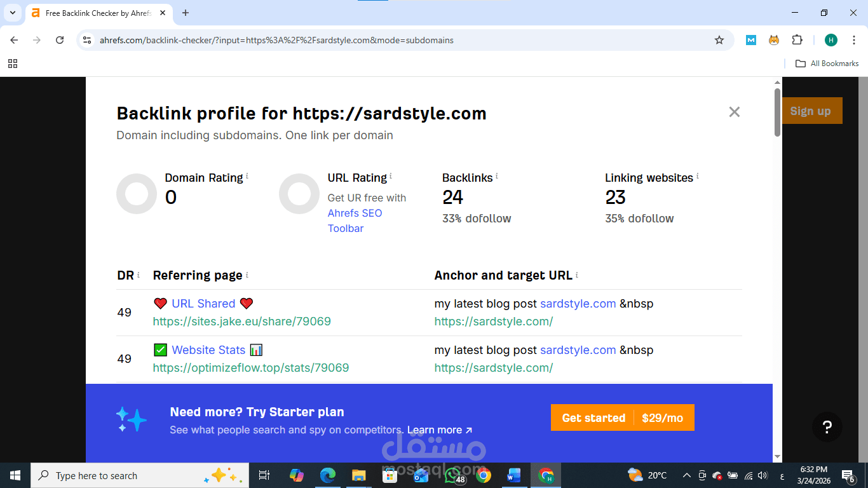Click the site information icon in address bar
The height and width of the screenshot is (488, 868).
coord(88,40)
